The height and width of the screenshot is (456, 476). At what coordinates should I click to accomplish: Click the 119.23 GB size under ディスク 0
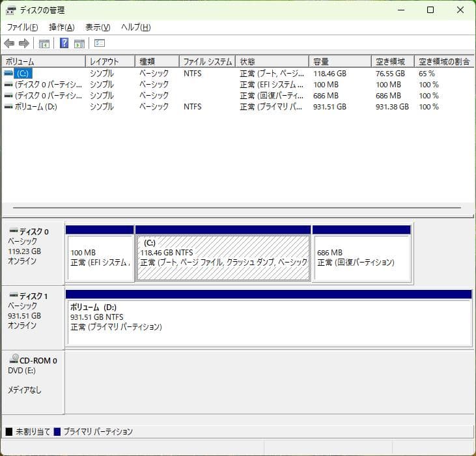pyautogui.click(x=24, y=251)
